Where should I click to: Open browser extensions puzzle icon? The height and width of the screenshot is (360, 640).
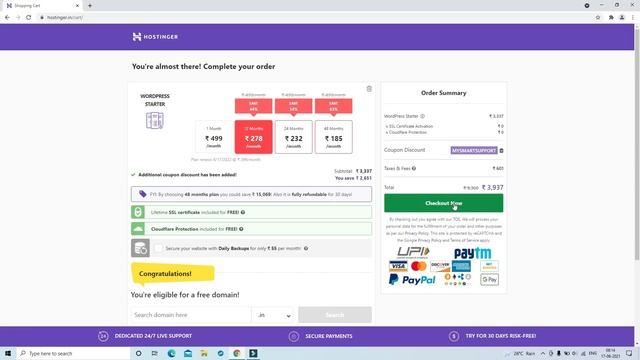(611, 18)
